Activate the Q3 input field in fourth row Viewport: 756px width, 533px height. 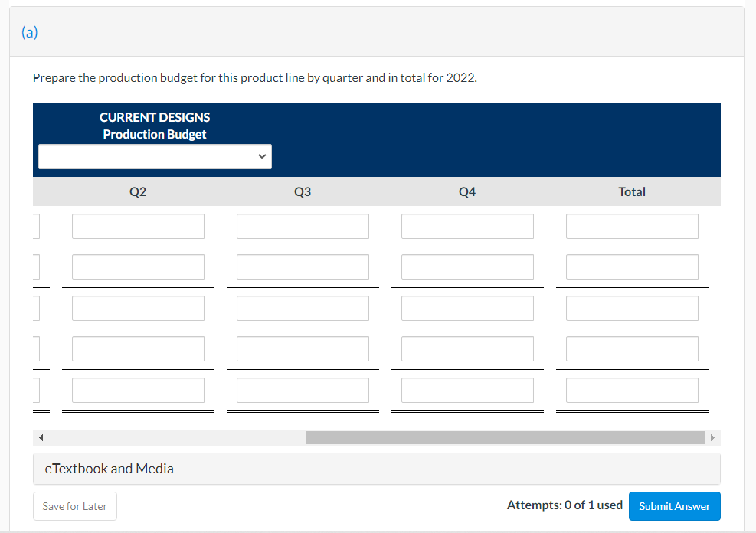pos(303,349)
